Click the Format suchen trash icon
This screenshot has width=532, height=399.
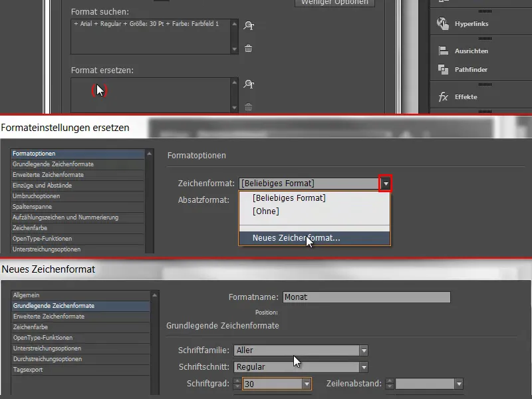click(248, 49)
